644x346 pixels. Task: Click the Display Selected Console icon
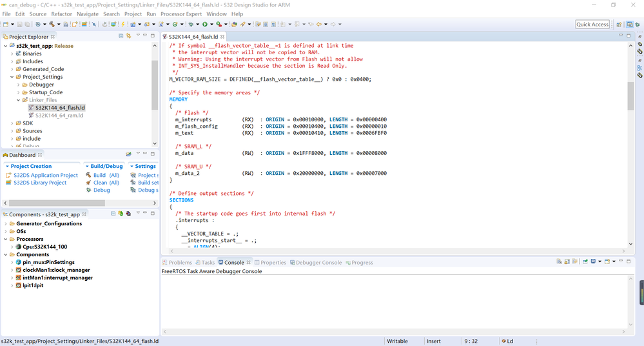tap(594, 261)
